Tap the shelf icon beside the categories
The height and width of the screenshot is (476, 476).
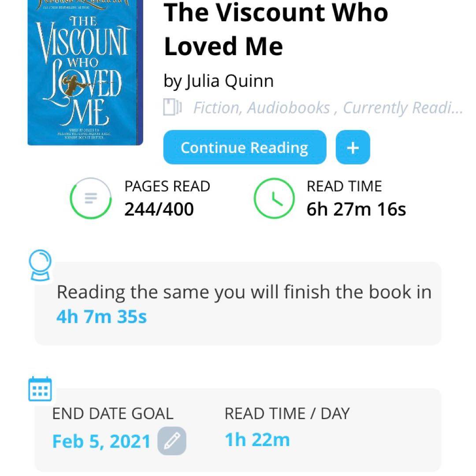(x=172, y=108)
